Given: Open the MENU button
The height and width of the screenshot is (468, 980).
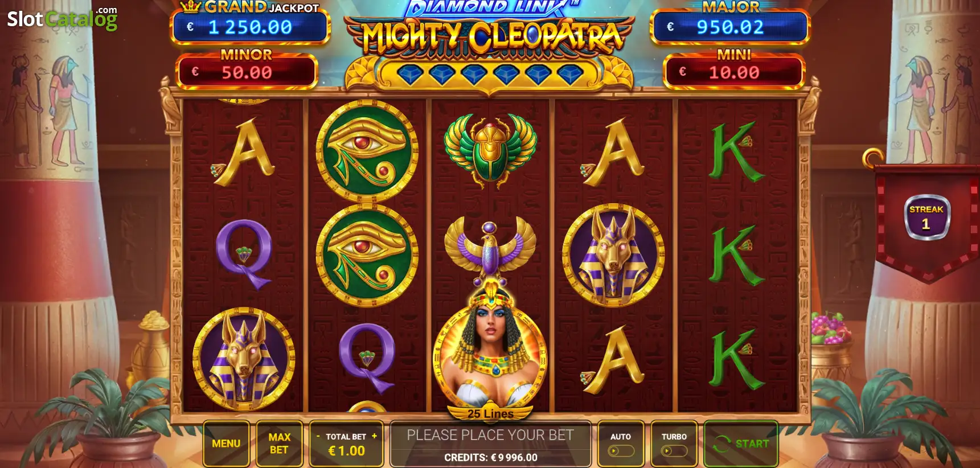Looking at the screenshot, I should (226, 444).
